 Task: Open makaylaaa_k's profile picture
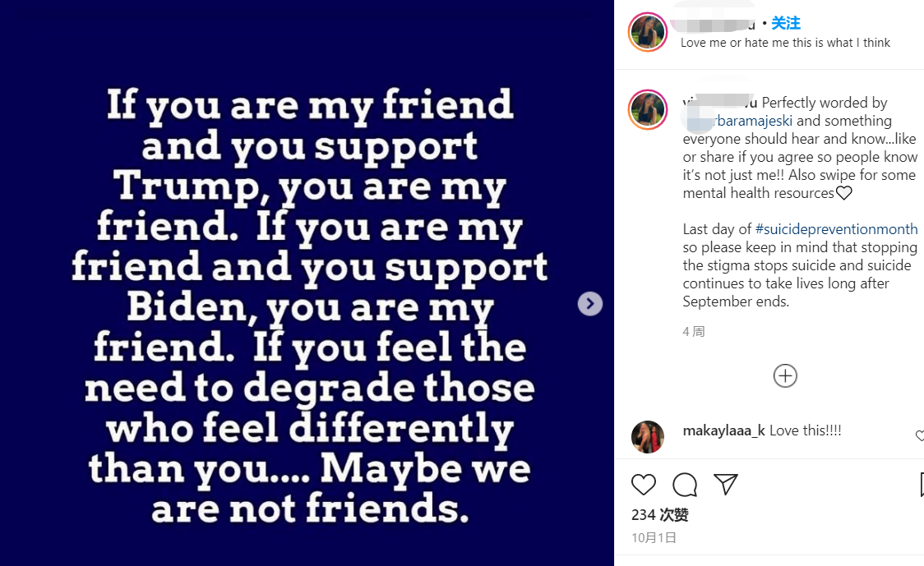click(x=648, y=437)
